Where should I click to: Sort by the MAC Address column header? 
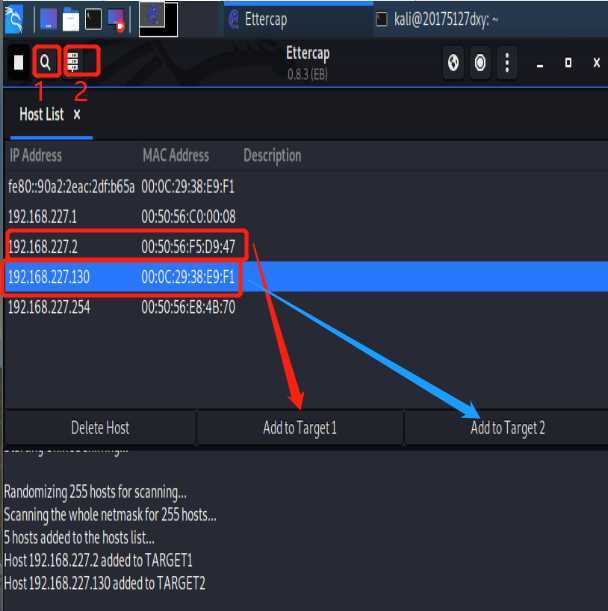(176, 155)
